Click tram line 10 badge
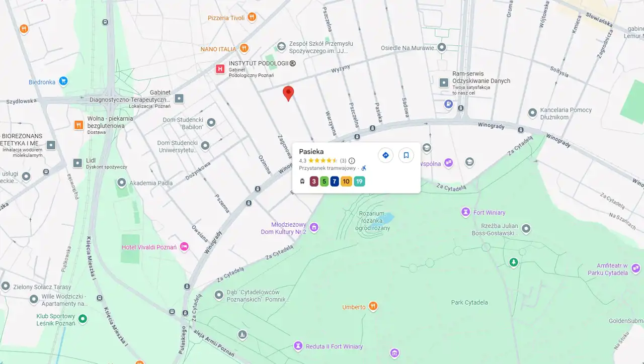The width and height of the screenshot is (644, 364). [x=346, y=181]
